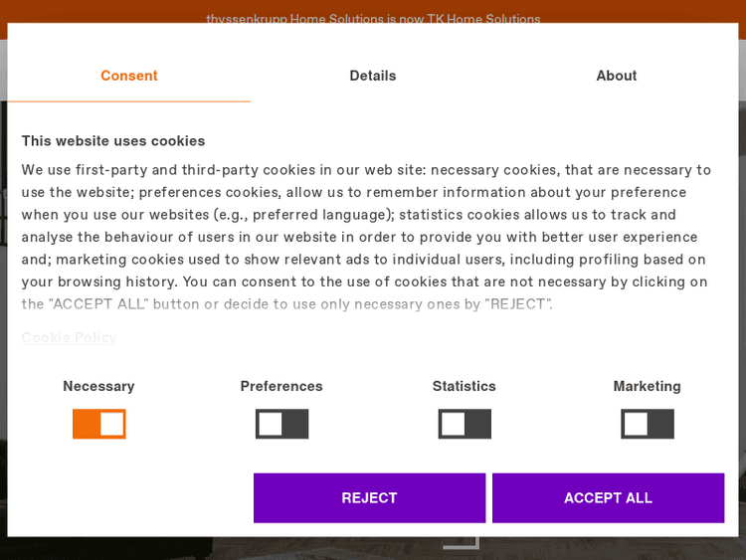The height and width of the screenshot is (560, 746).
Task: Click the cookie description paragraph
Action: click(x=366, y=237)
